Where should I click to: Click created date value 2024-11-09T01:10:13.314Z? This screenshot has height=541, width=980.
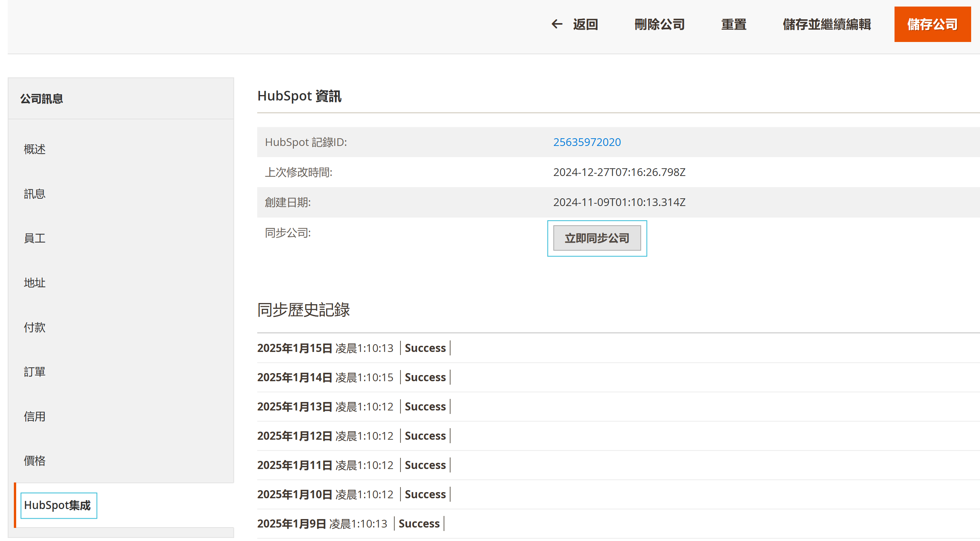619,202
